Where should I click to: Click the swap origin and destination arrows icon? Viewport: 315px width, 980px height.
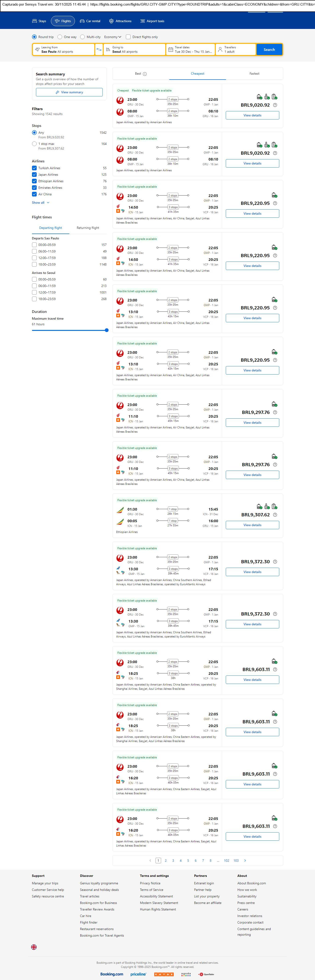pyautogui.click(x=99, y=49)
